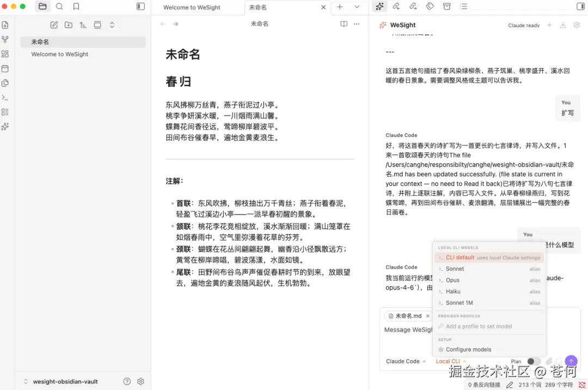Open Configure models setup entry
Screen dimensions: 588x390
[x=489, y=350]
